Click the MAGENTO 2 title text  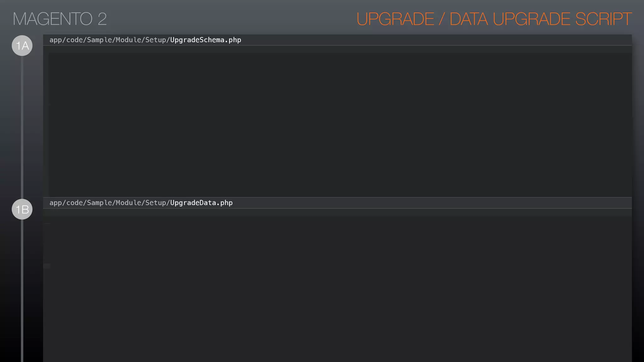pos(60,19)
